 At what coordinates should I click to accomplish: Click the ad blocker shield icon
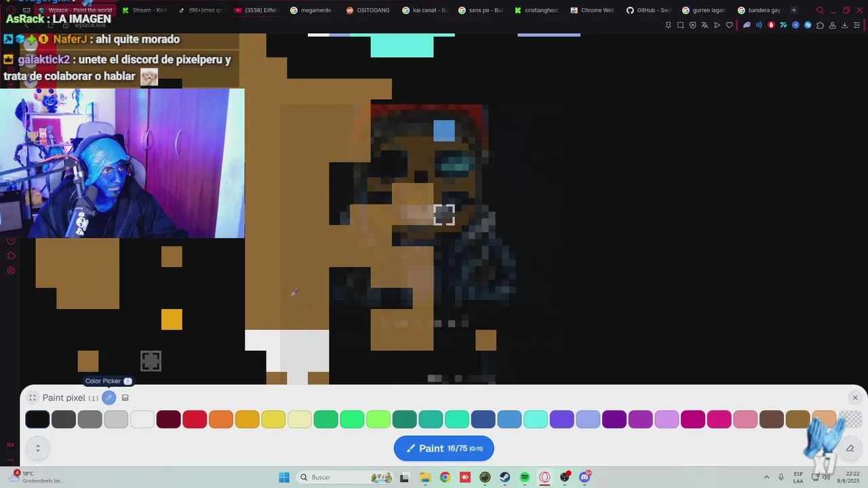tap(692, 25)
